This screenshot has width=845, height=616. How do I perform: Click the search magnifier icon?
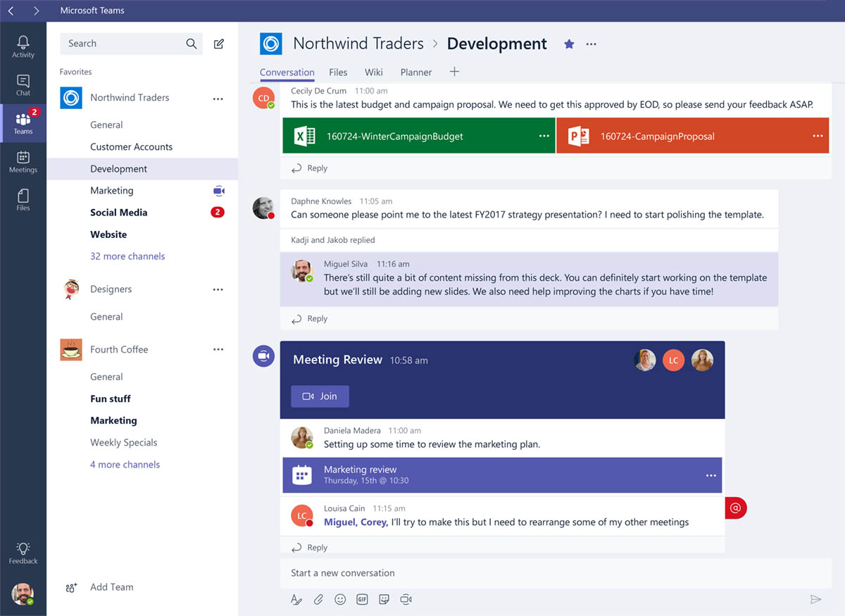coord(192,44)
